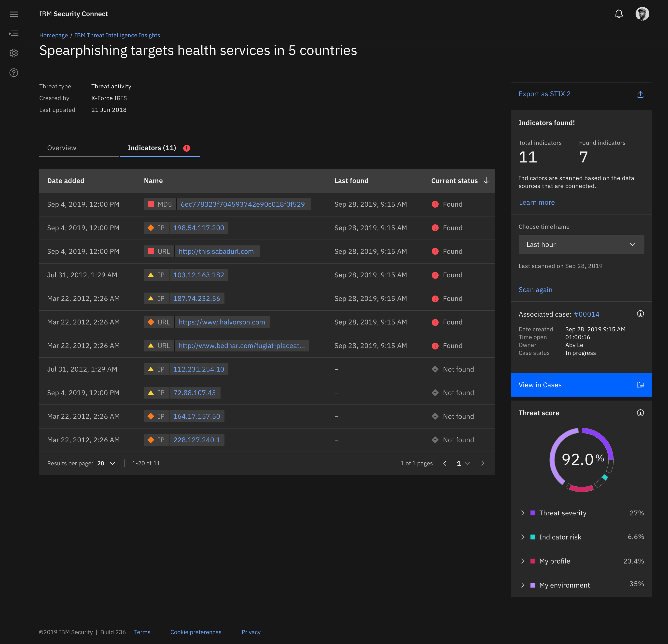This screenshot has height=644, width=668.
Task: Open the help question-mark icon
Action: coord(14,73)
